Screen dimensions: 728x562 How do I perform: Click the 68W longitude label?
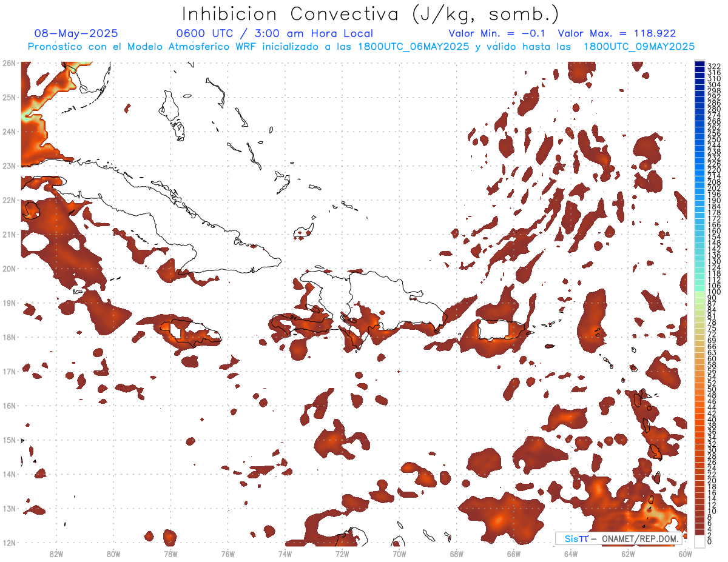click(456, 554)
